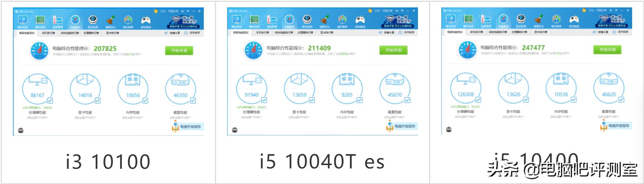Switch to 处理器排行榜 tab in i5 10040T es window
Image resolution: width=644 pixels, height=184 pixels.
[305, 33]
